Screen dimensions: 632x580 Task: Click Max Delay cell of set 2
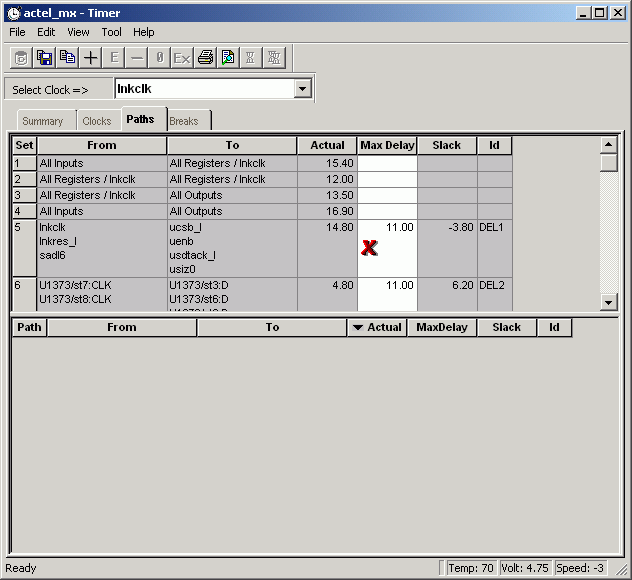pyautogui.click(x=387, y=179)
